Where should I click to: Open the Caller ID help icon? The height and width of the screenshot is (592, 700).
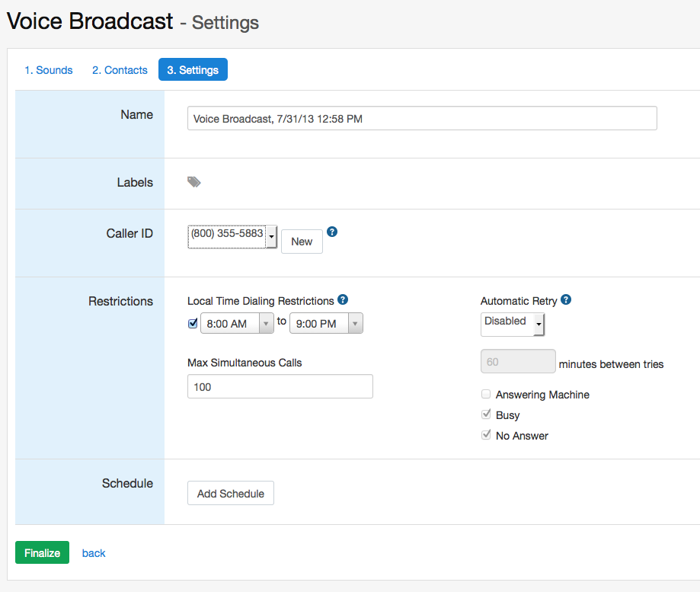331,232
